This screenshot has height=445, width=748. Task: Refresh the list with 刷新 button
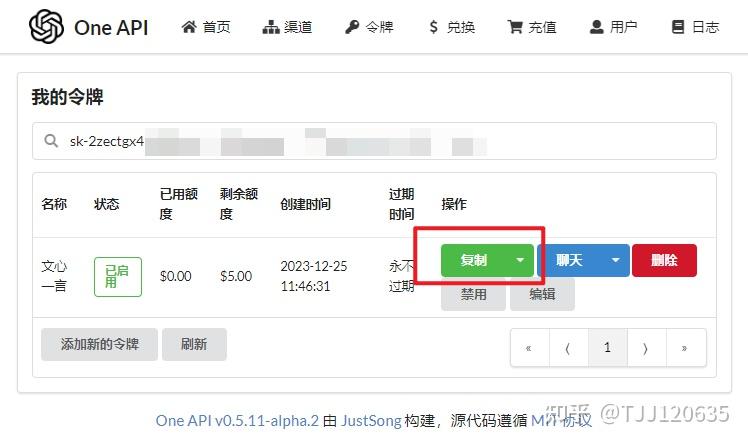(194, 344)
